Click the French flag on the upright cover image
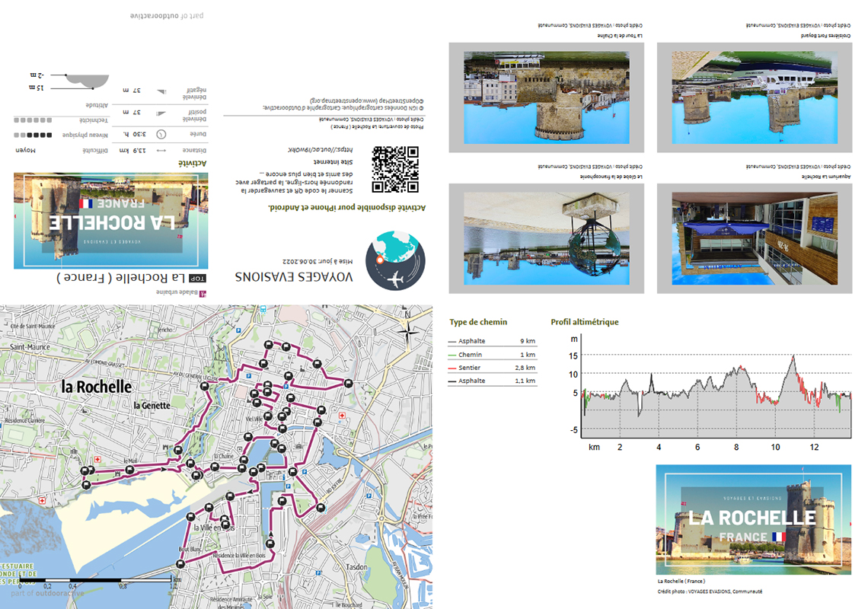The image size is (868, 609). (778, 537)
